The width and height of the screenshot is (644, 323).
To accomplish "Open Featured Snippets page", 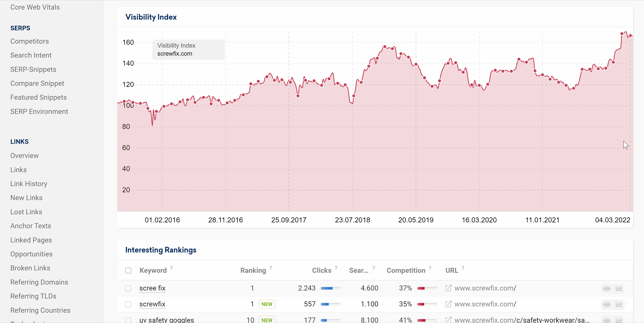I will click(38, 97).
